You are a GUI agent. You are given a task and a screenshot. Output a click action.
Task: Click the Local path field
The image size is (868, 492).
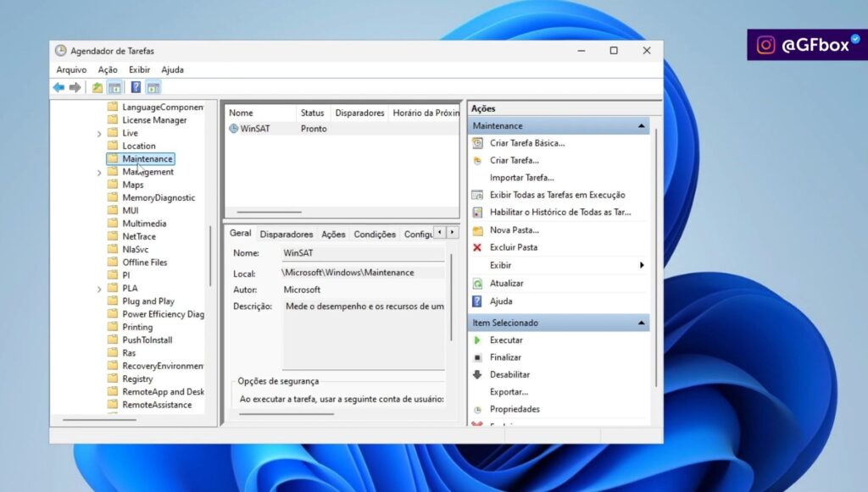pos(363,273)
